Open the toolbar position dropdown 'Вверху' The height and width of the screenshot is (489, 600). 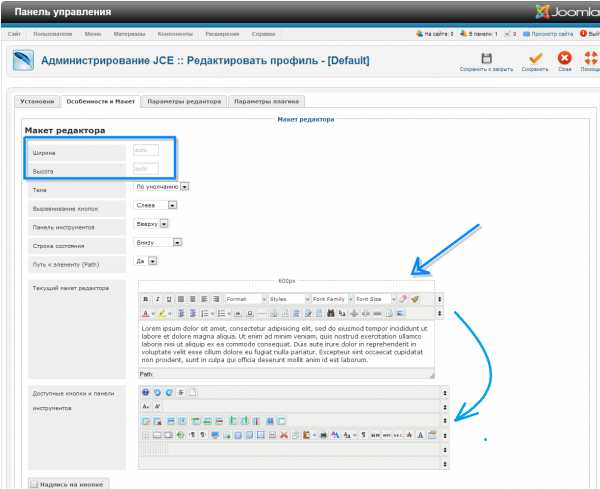click(152, 223)
